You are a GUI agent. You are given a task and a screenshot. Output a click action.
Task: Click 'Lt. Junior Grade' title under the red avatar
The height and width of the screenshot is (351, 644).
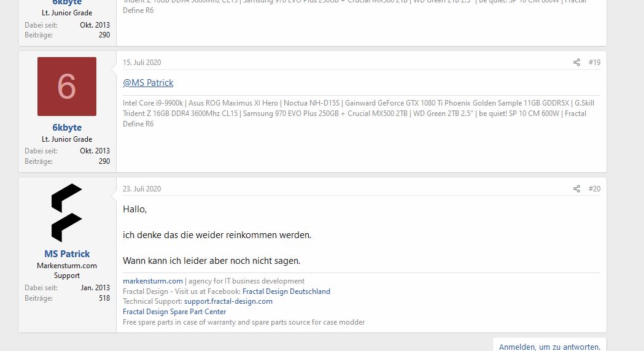click(67, 139)
